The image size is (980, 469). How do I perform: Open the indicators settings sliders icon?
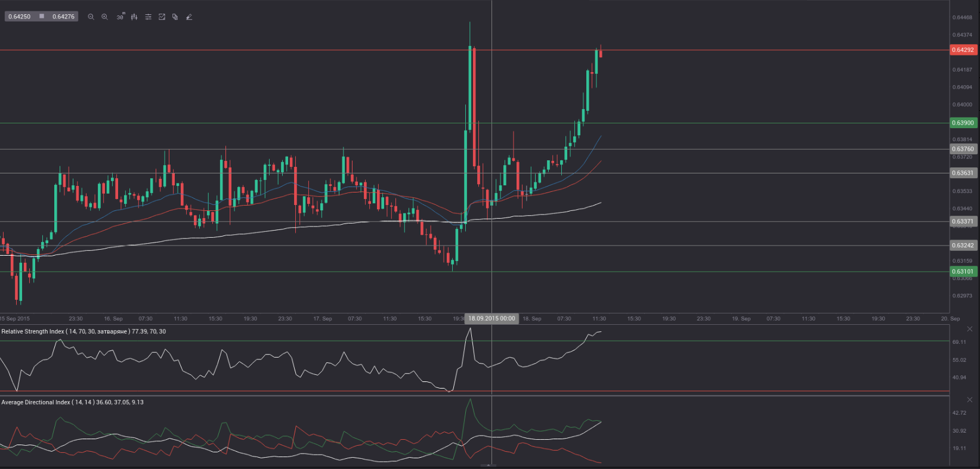click(x=149, y=17)
